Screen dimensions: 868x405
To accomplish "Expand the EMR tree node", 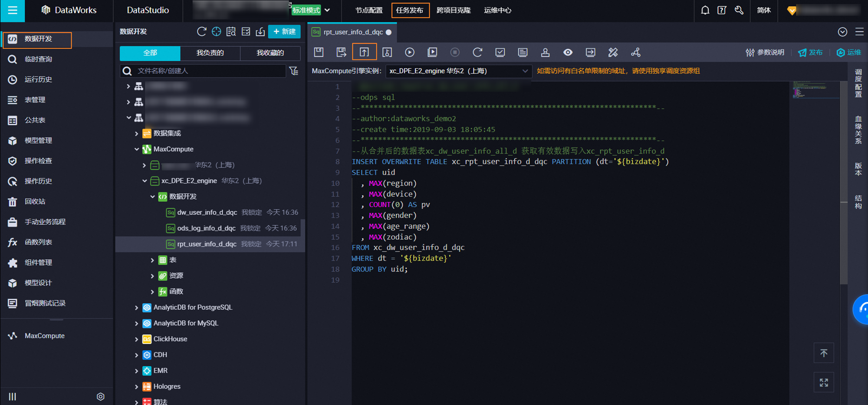I will (137, 371).
